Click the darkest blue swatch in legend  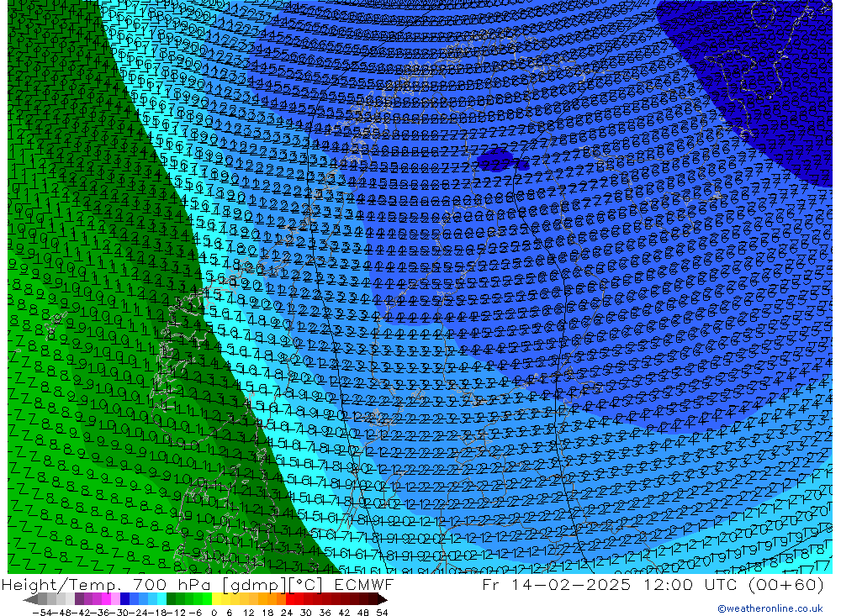(x=125, y=599)
